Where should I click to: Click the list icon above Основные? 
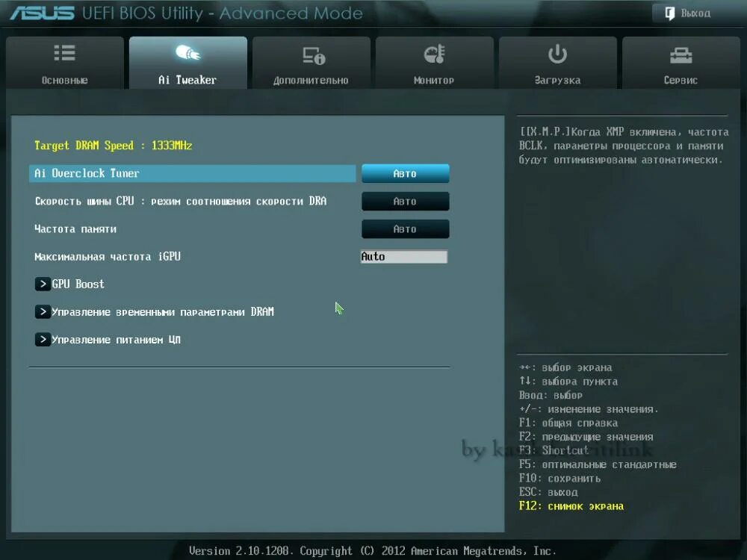[64, 53]
